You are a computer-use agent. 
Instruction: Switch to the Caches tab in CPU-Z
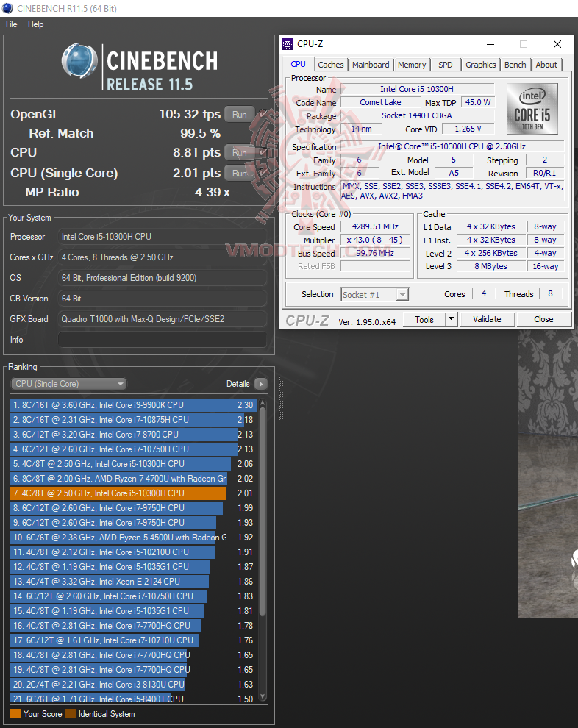pyautogui.click(x=331, y=65)
